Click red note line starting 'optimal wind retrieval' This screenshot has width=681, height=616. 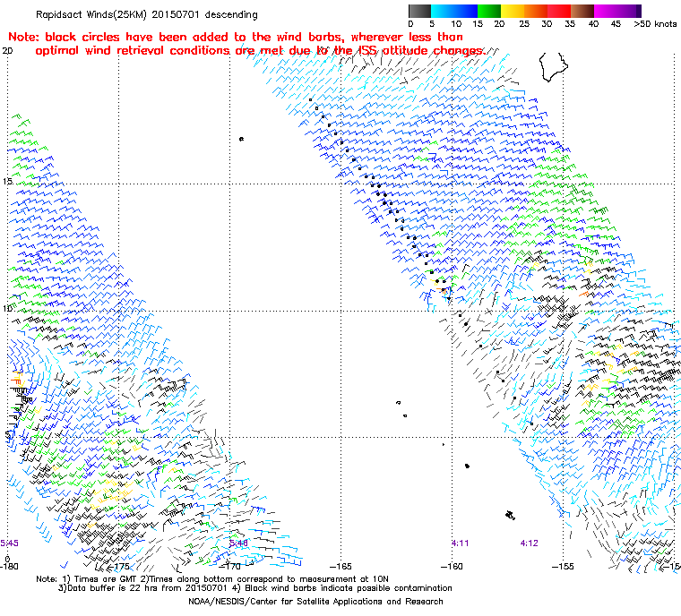pos(261,51)
